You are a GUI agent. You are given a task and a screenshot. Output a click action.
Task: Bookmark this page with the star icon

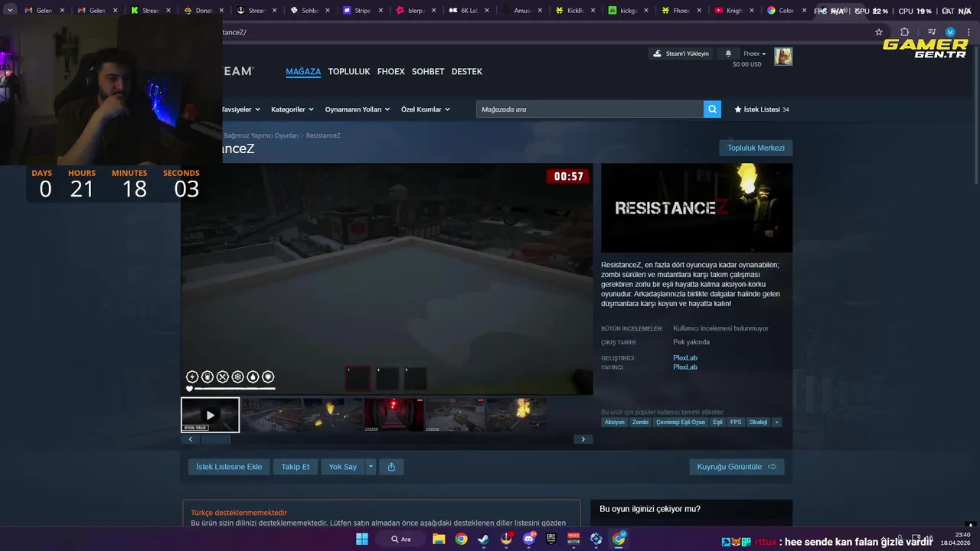pos(879,32)
